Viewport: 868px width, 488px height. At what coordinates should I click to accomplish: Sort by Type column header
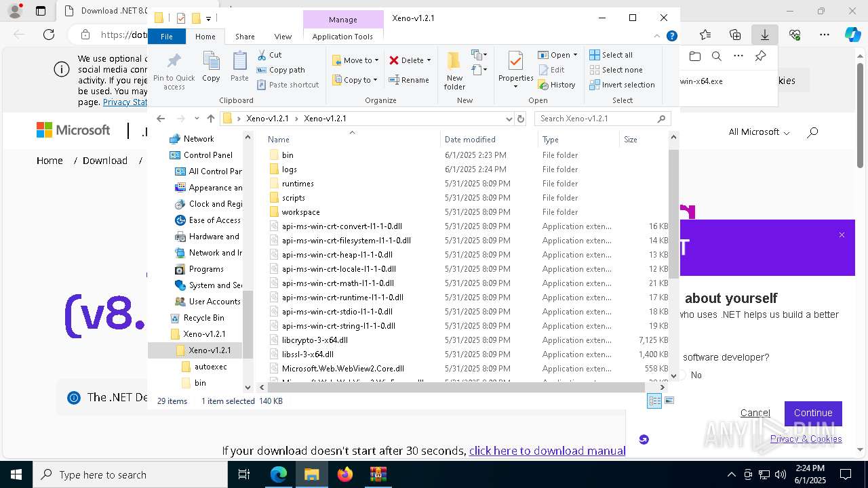pos(578,140)
